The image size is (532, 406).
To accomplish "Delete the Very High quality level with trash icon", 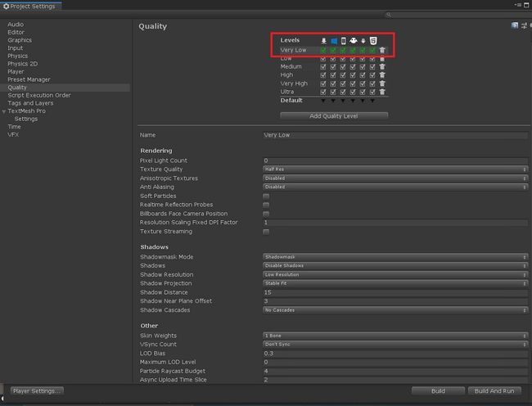I will [382, 83].
